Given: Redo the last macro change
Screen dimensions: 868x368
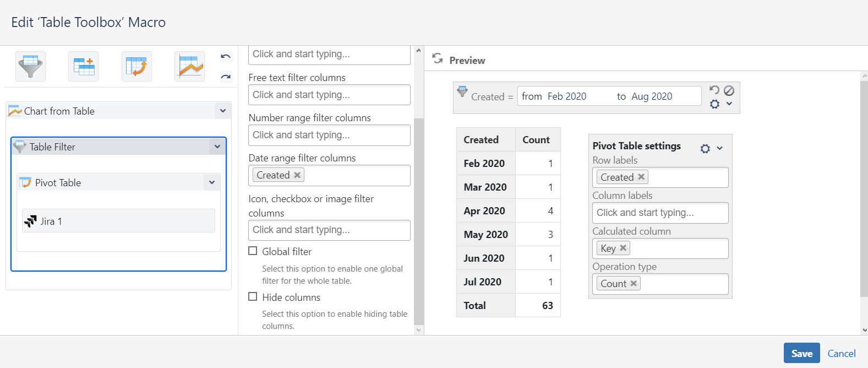Looking at the screenshot, I should point(226,77).
